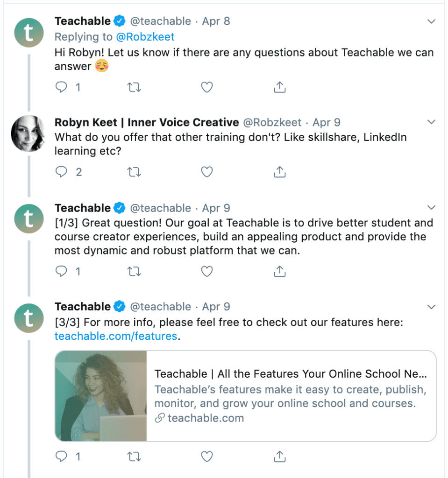Reply to the [3/3] features tweet
Viewport: 448px width, 478px height.
coord(61,457)
